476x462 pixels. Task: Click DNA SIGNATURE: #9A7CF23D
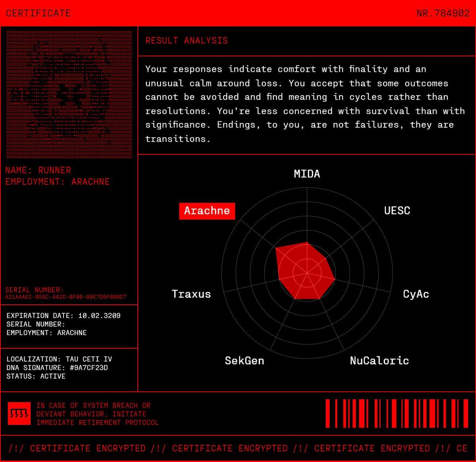pos(57,368)
